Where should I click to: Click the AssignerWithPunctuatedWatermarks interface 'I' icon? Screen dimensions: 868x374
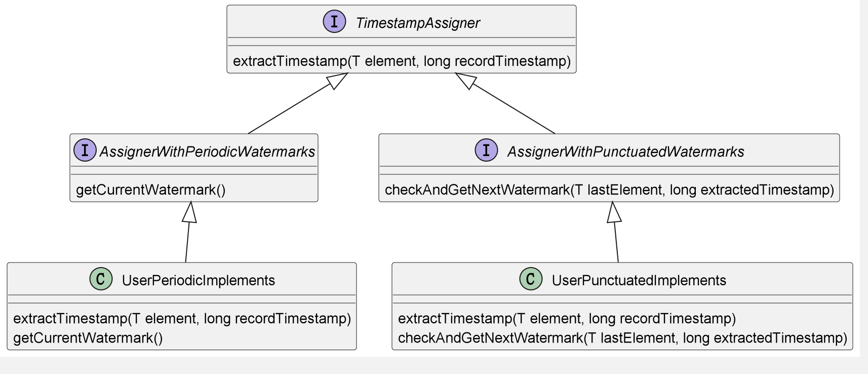tap(486, 151)
